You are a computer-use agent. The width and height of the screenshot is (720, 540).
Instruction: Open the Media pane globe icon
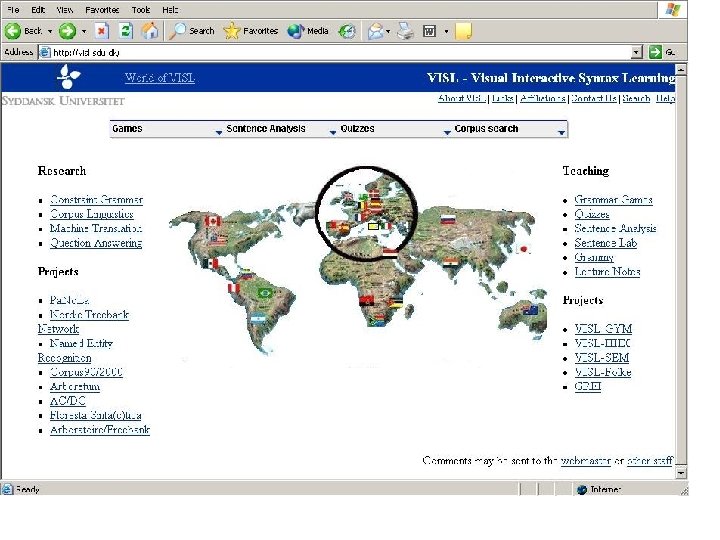(296, 31)
